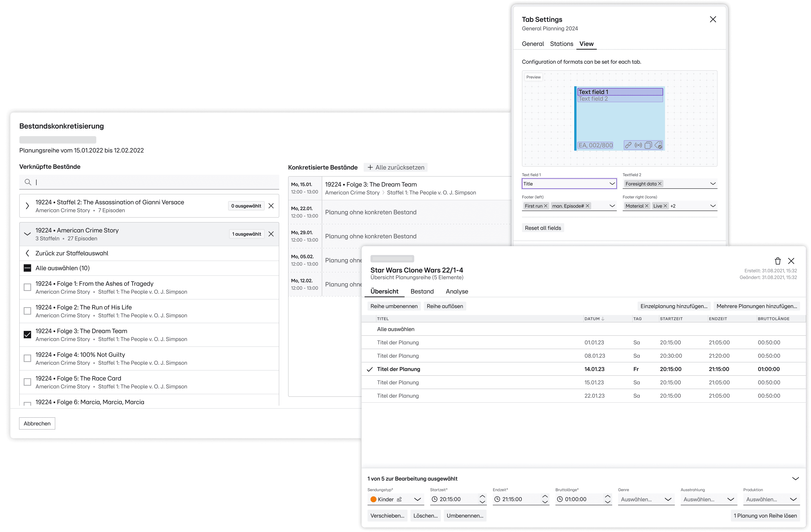Increase Startzeit with up stepper arrow
The height and width of the screenshot is (532, 811).
[482, 496]
